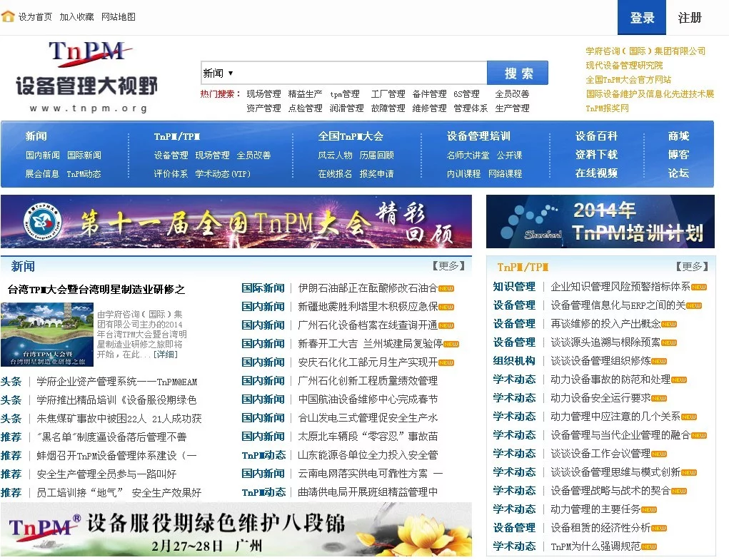This screenshot has width=729, height=560.
Task: Open the headline 台湾TPM大会暨台湾明星制造业研修之
Action: (96, 290)
